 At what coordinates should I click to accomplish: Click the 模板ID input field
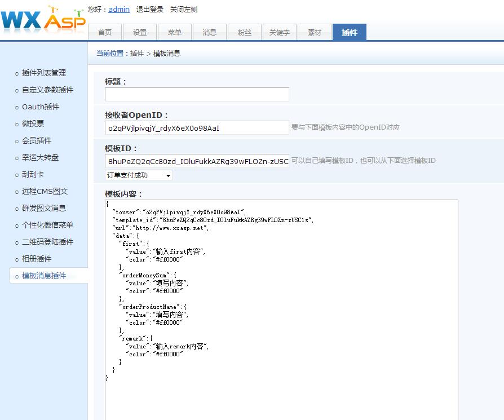[197, 161]
